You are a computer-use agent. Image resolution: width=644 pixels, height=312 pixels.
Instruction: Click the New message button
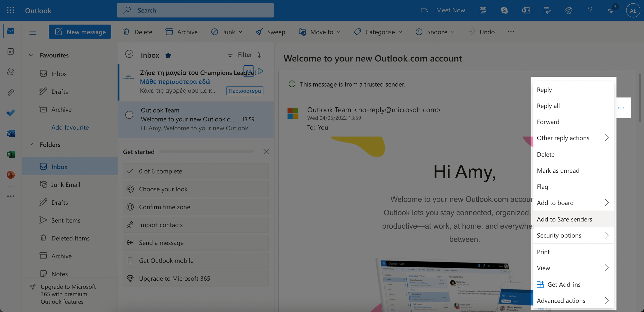coord(80,32)
